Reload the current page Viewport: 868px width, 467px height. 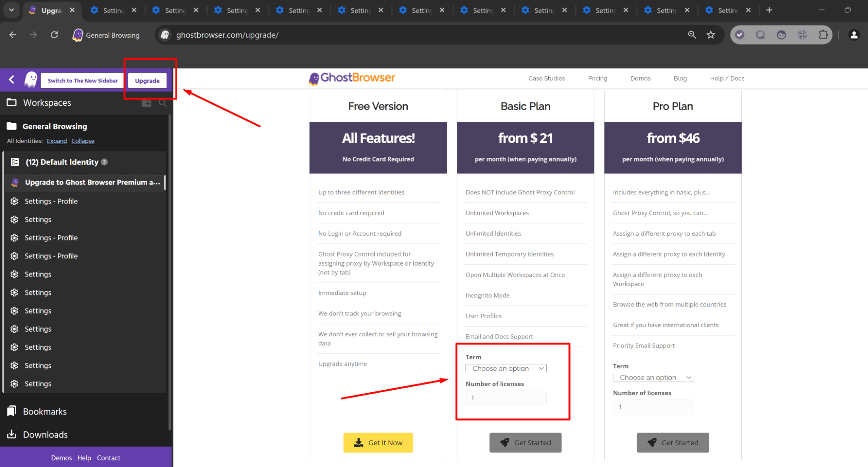pos(54,35)
